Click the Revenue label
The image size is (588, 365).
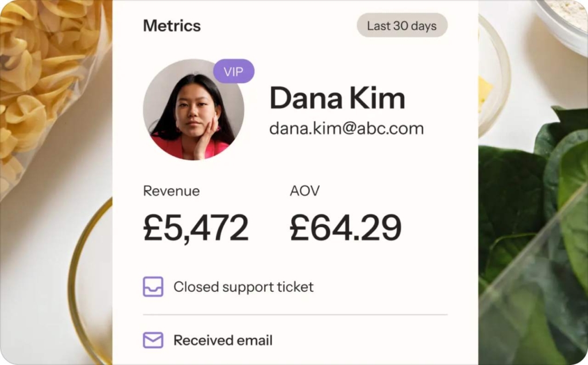click(x=171, y=191)
